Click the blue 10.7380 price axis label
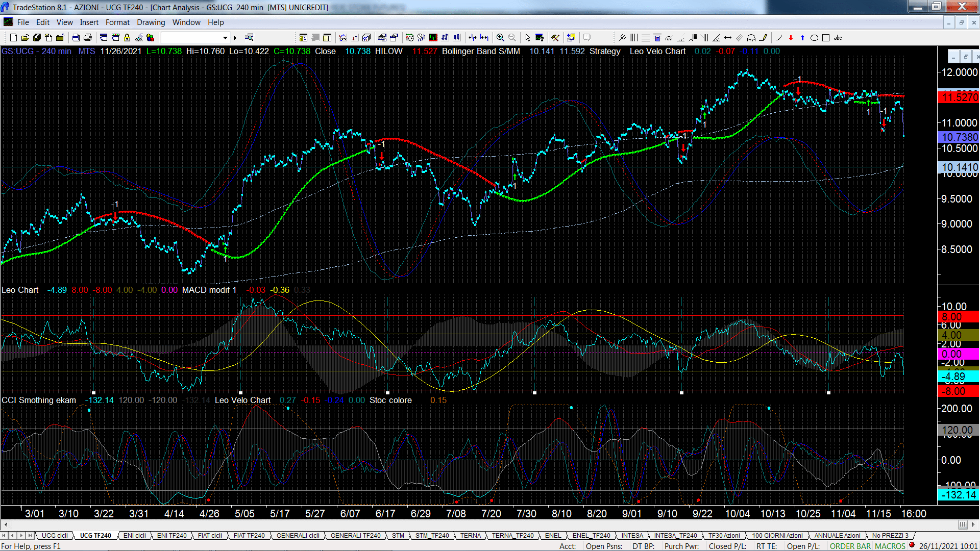 click(x=959, y=137)
